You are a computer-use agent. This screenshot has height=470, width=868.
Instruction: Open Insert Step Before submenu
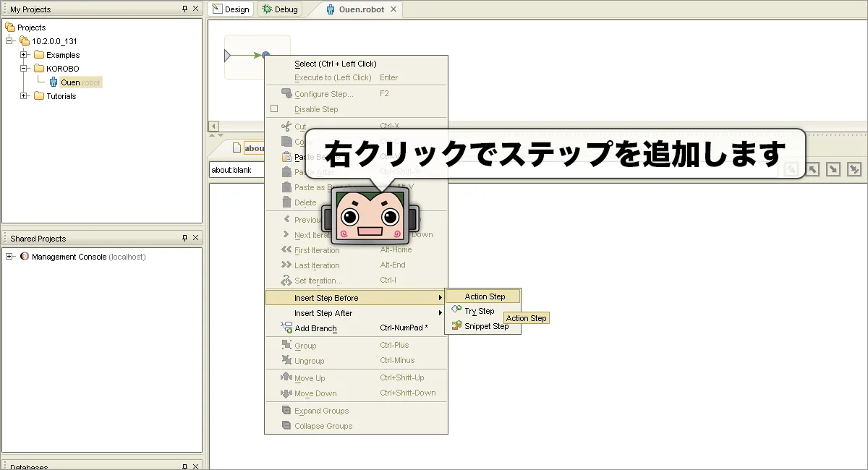tap(355, 298)
